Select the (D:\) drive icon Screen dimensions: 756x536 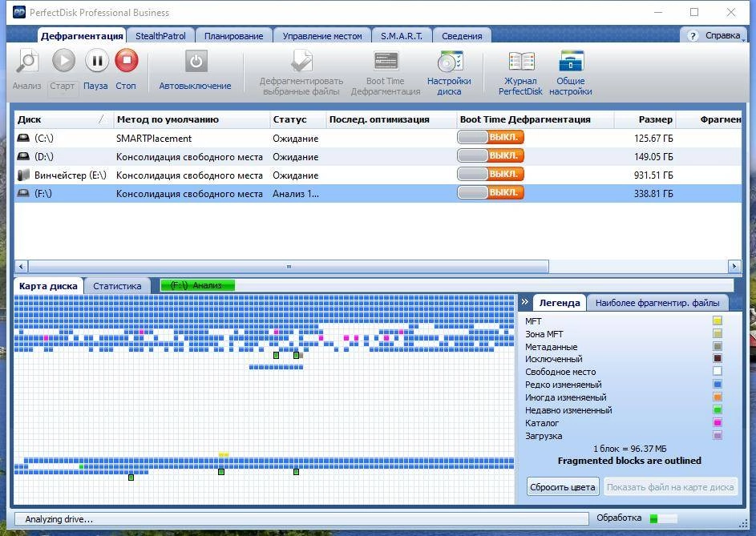(x=23, y=157)
